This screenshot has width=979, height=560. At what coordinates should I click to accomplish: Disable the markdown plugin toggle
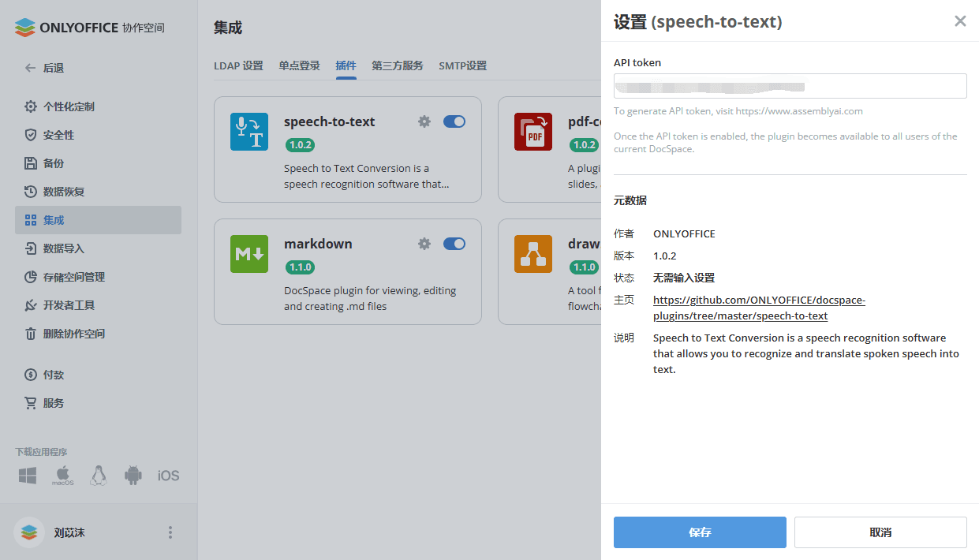(454, 244)
